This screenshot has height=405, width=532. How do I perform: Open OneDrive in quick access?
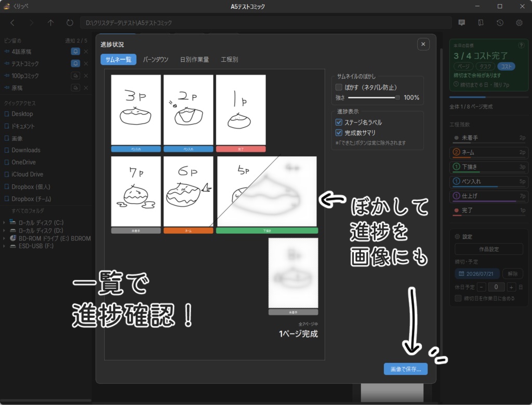[23, 162]
